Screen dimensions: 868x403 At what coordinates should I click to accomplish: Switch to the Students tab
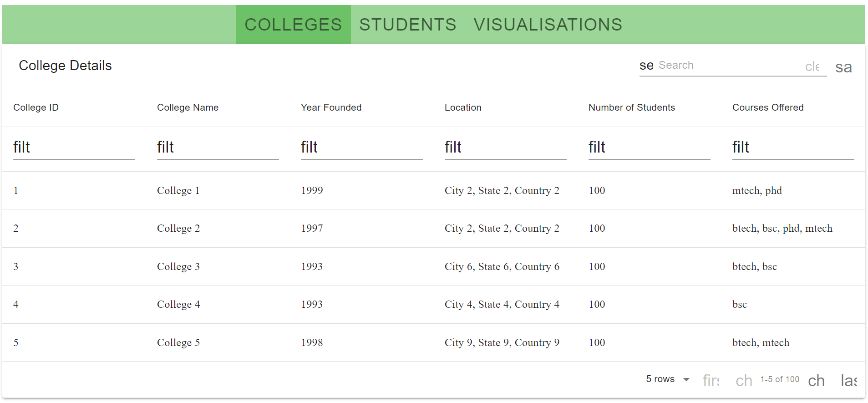pos(407,25)
